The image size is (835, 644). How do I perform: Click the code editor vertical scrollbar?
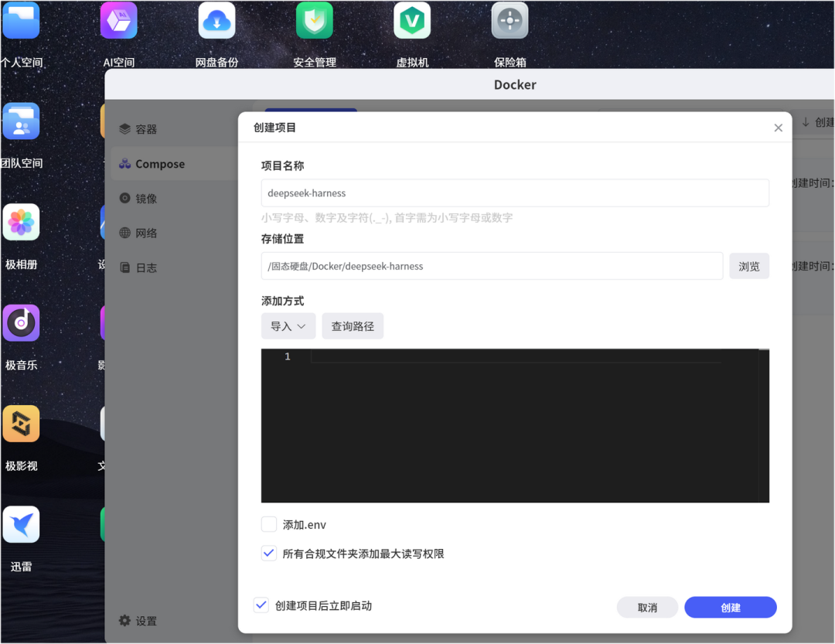[x=764, y=426]
